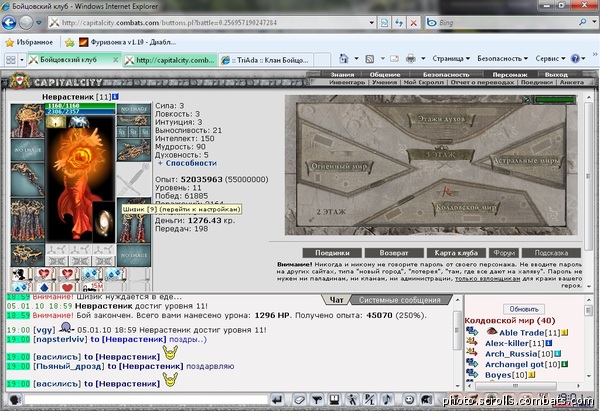Click the Поединки button below the map
Image resolution: width=600 pixels, height=411 pixels.
(332, 253)
